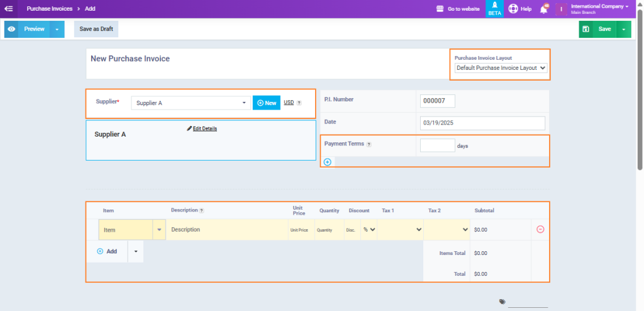Click the International Company avatar icon
This screenshot has width=644, height=311.
[x=561, y=9]
